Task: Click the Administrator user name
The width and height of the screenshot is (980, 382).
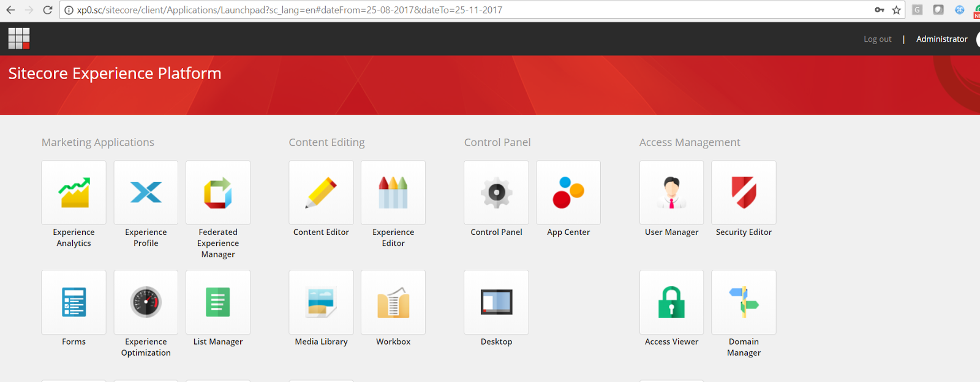Action: coord(941,39)
